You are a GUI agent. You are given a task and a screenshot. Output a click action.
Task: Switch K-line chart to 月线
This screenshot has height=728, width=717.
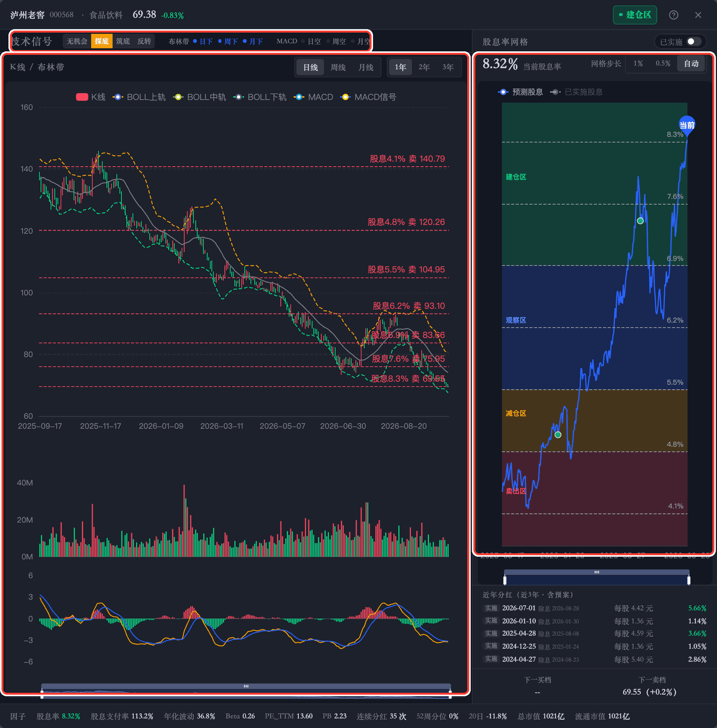coord(365,67)
